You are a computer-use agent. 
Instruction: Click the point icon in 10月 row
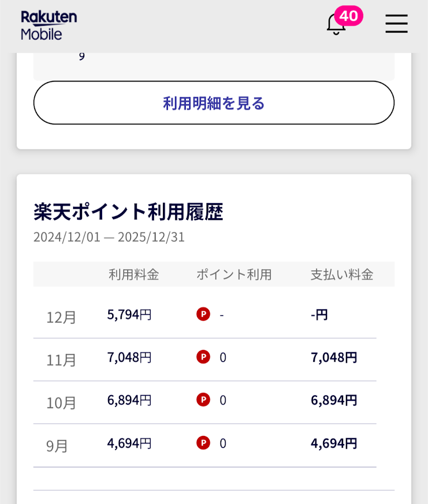click(x=203, y=400)
